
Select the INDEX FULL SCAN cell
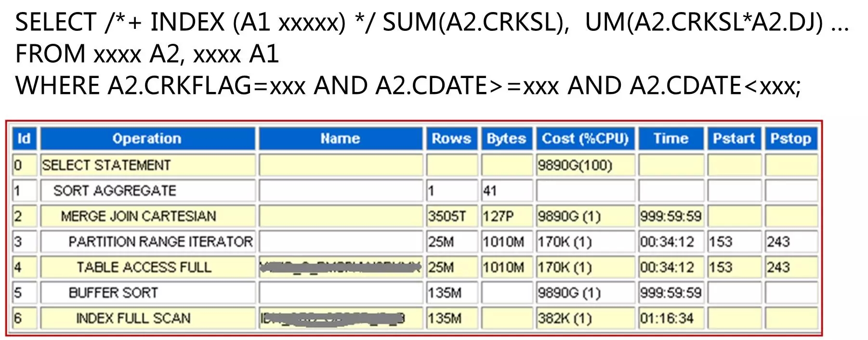point(147,318)
